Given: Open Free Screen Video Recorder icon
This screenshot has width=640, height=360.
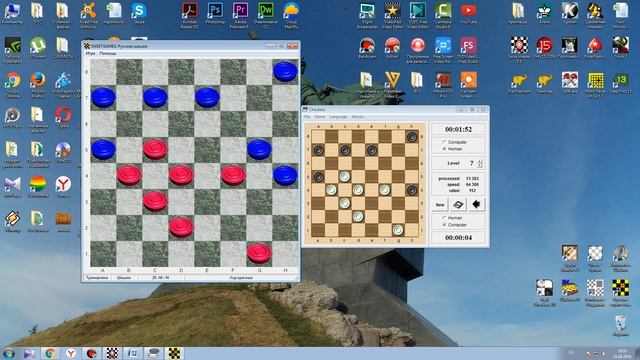Looking at the screenshot, I should pos(443,49).
